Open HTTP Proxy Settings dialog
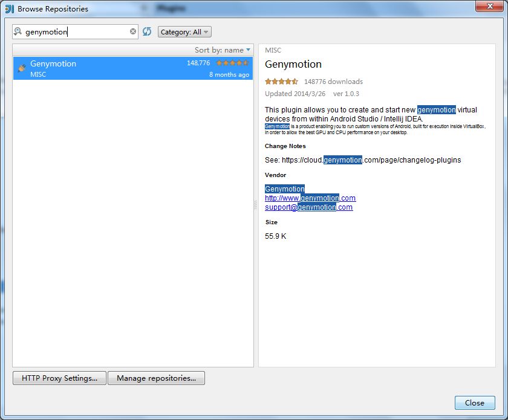Viewport: 508px width, 420px height. (x=60, y=378)
